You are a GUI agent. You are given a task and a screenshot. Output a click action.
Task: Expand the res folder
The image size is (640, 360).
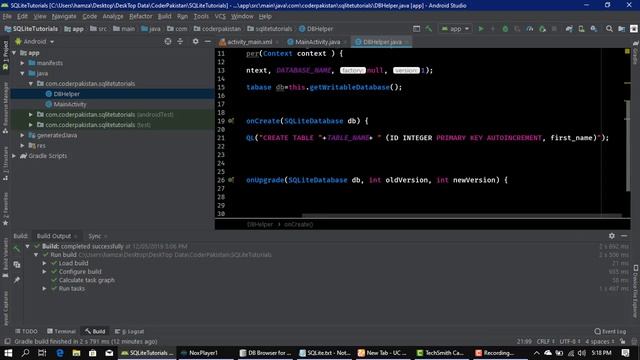pyautogui.click(x=22, y=145)
